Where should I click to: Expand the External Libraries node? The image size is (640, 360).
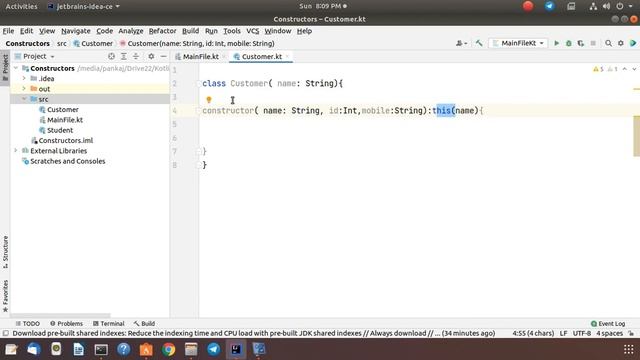(x=16, y=151)
